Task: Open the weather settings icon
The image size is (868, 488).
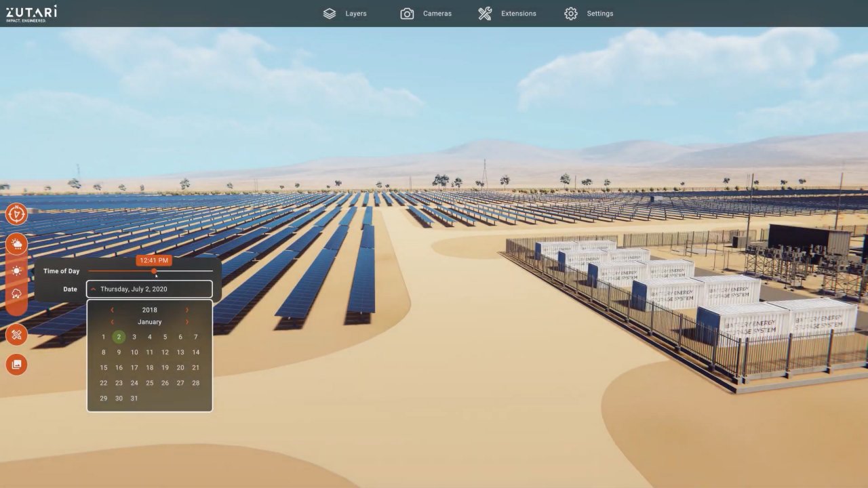Action: [16, 244]
